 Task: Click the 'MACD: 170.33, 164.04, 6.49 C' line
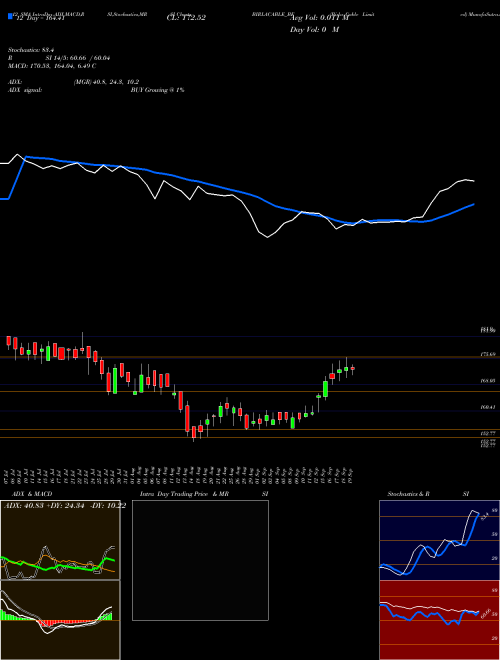[x=52, y=66]
